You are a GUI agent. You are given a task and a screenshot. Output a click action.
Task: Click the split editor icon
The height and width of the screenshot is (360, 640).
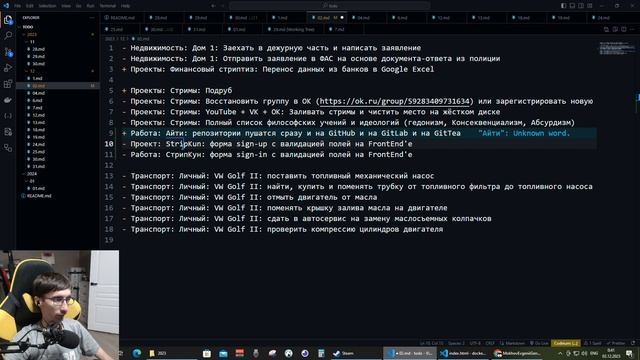click(624, 29)
